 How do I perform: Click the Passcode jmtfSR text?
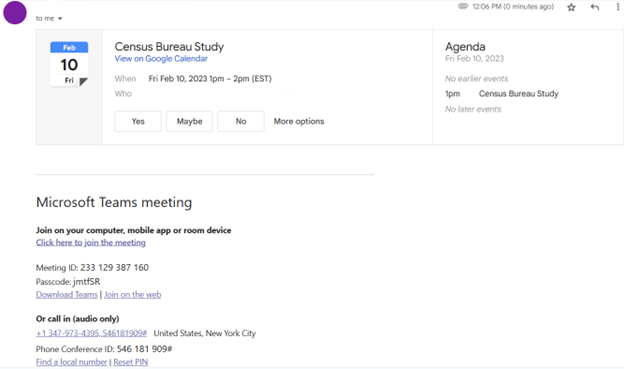pos(68,281)
